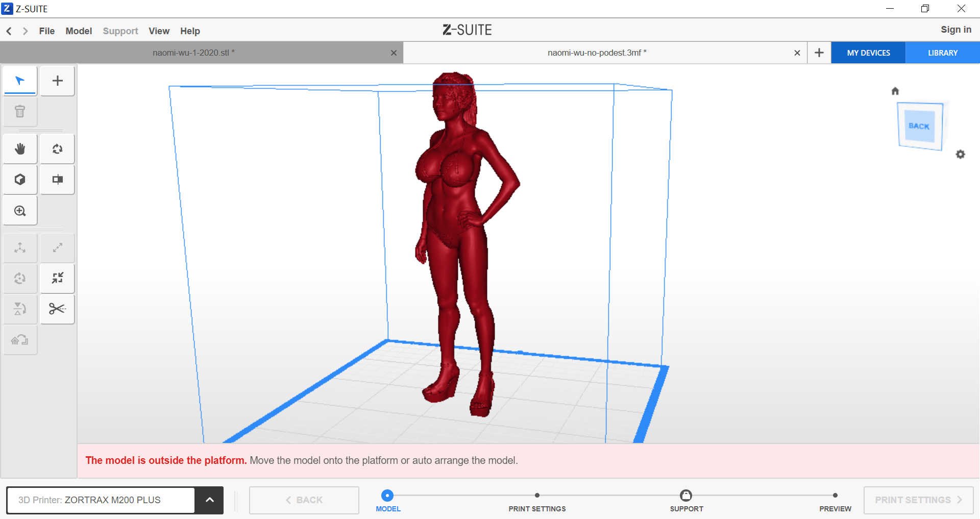Screen dimensions: 980x519
Task: Reset view with the home icon
Action: point(895,91)
